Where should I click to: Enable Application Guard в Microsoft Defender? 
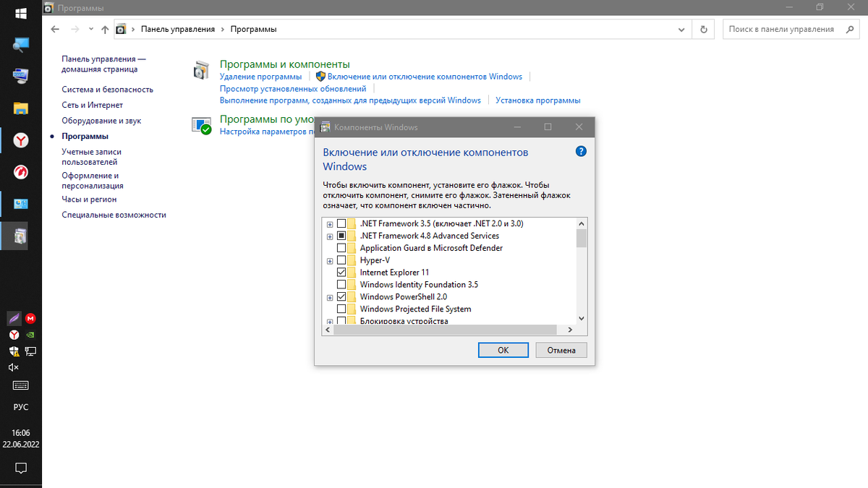point(341,247)
